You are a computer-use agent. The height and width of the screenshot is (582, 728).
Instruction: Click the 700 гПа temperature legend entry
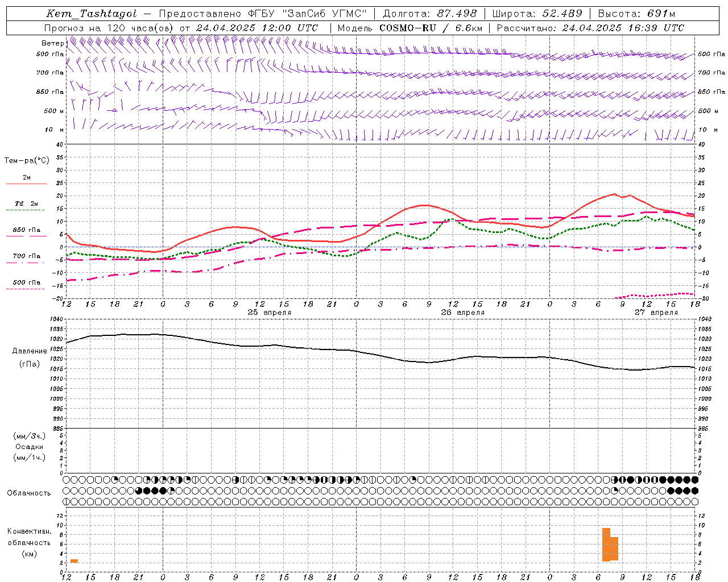pos(27,256)
